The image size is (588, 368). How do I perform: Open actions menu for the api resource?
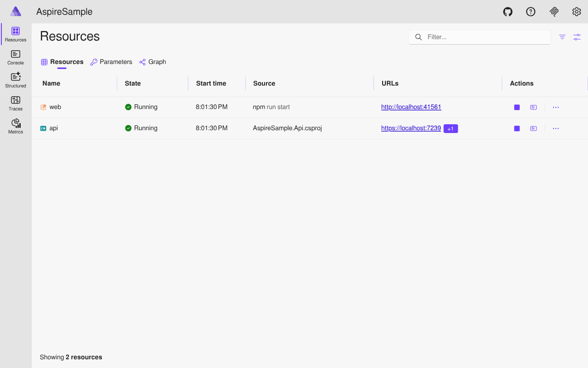556,128
